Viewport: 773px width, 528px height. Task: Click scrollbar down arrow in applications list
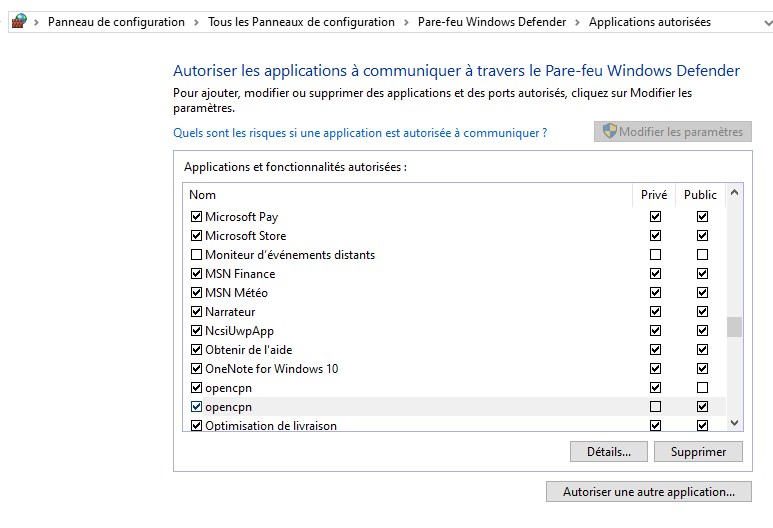coord(735,422)
